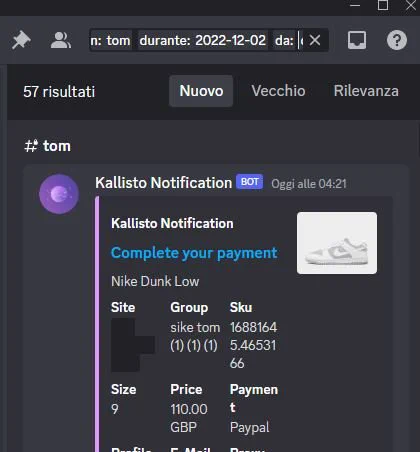Screen dimensions: 420x452
Task: Click the 'n: tom' search filter chip
Action: click(111, 40)
